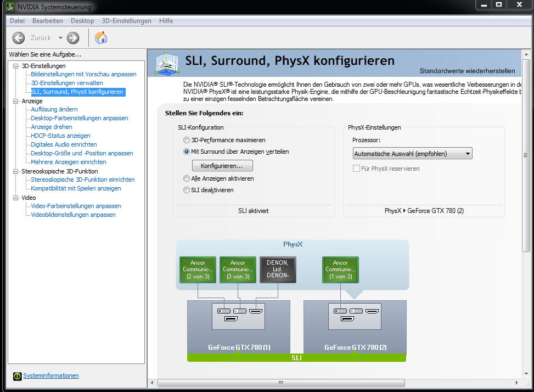534x392 pixels.
Task: Collapse the Video tree node
Action: point(16,198)
